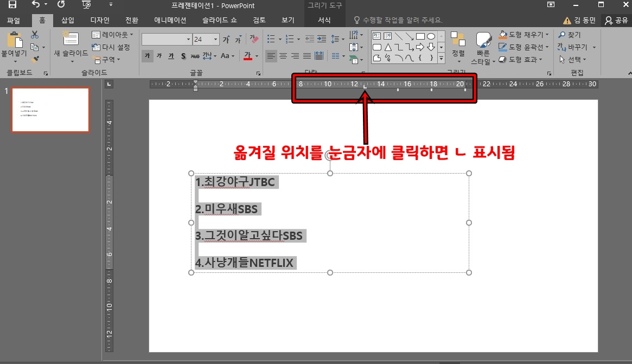This screenshot has width=632, height=364.
Task: Toggle justify alignment
Action: [x=307, y=56]
